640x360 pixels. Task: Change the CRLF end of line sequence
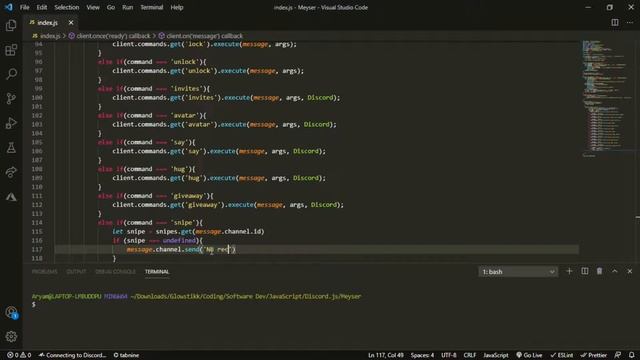click(x=469, y=355)
